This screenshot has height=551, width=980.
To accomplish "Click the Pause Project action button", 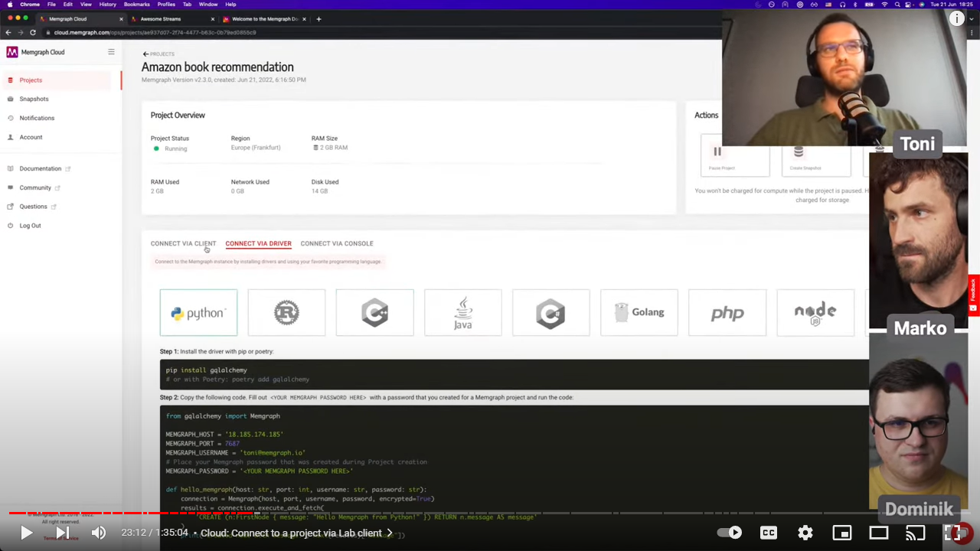I will (735, 155).
